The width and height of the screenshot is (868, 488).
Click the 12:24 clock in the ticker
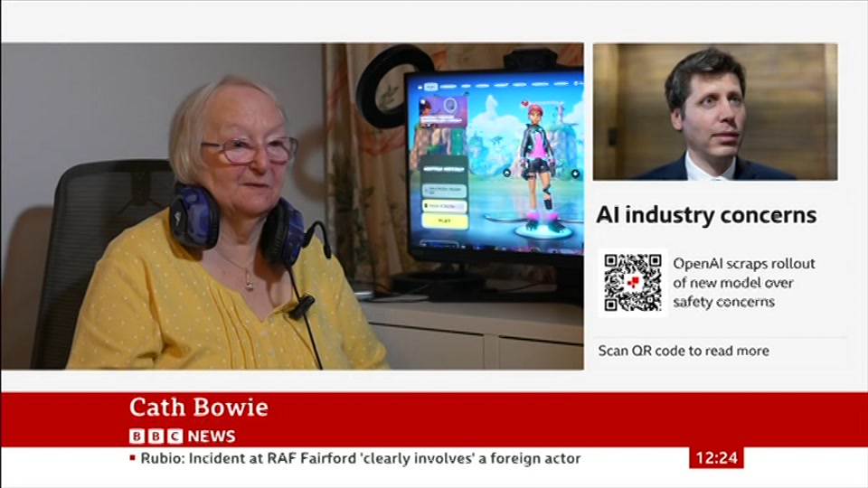tap(716, 458)
